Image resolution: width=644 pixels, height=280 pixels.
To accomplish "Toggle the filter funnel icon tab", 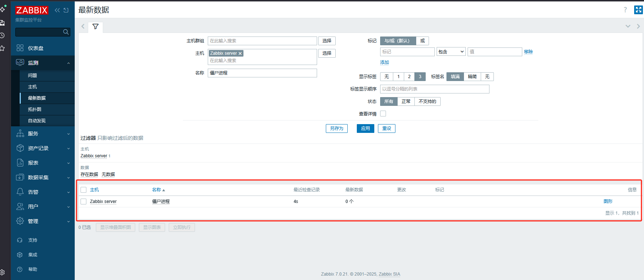I will tap(95, 27).
